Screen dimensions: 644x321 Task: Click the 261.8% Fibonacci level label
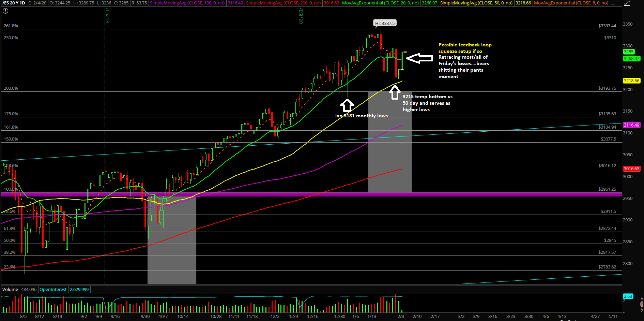point(11,26)
